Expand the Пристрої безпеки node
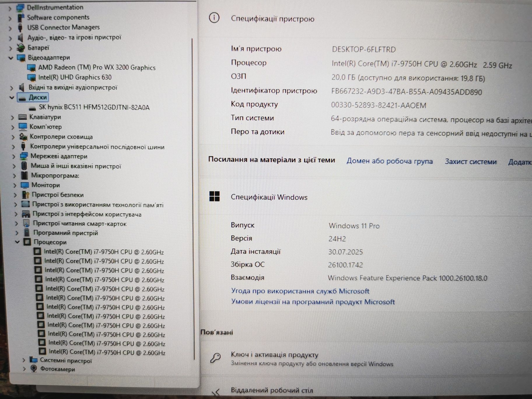This screenshot has width=532, height=399. (15, 195)
